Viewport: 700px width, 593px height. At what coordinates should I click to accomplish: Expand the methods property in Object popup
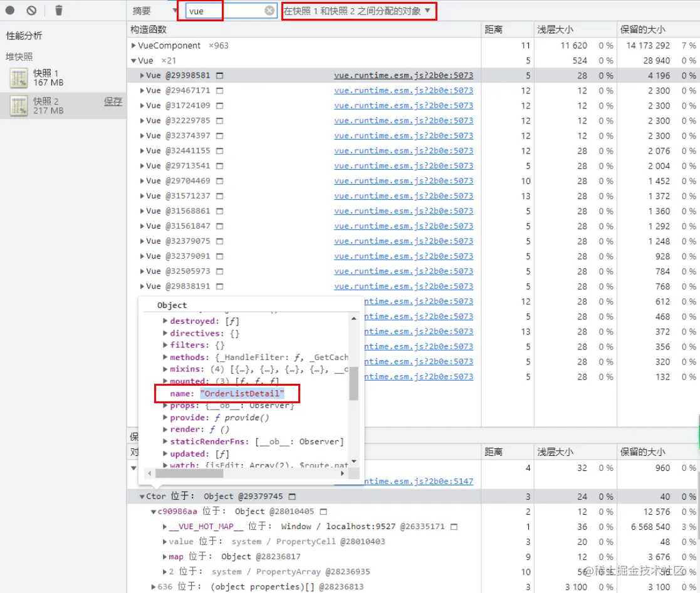pos(165,357)
